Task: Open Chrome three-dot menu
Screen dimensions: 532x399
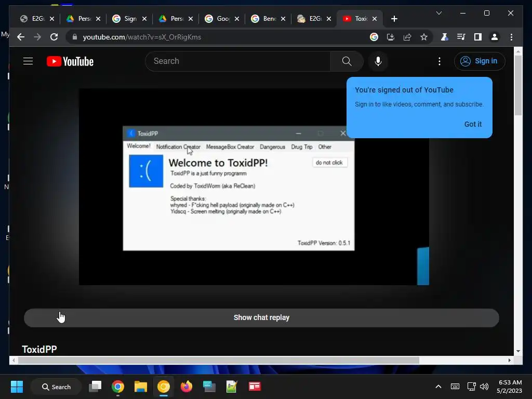Action: 511,37
